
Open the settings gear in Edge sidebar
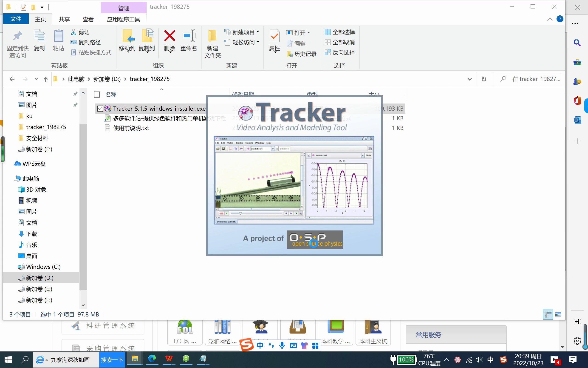577,341
